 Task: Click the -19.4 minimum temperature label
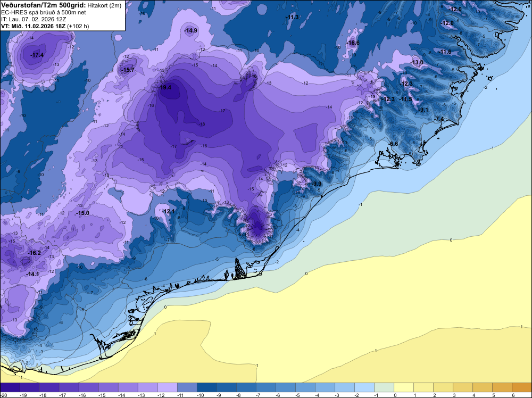[x=165, y=87]
